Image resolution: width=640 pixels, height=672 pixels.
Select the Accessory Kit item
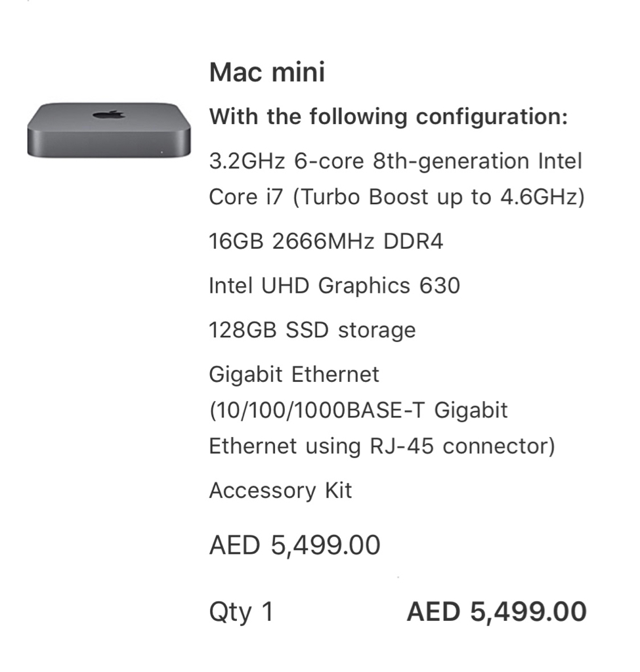(280, 491)
